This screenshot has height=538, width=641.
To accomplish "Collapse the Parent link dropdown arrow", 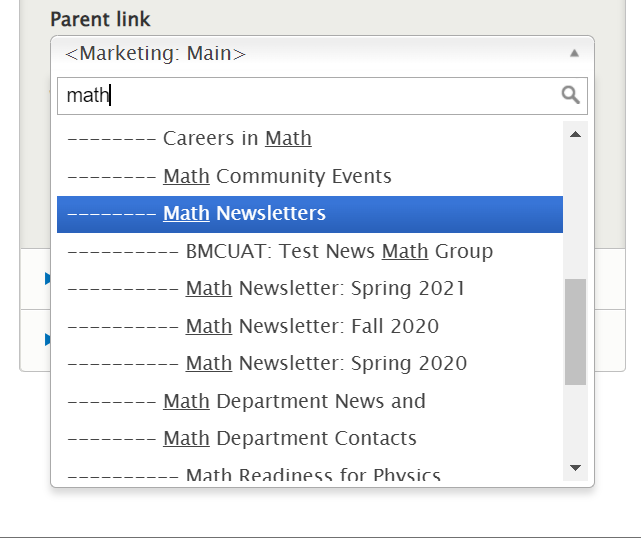I will click(574, 54).
